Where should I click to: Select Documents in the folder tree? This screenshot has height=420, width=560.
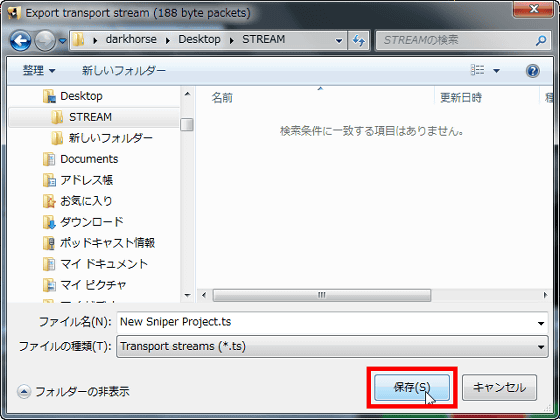89,159
